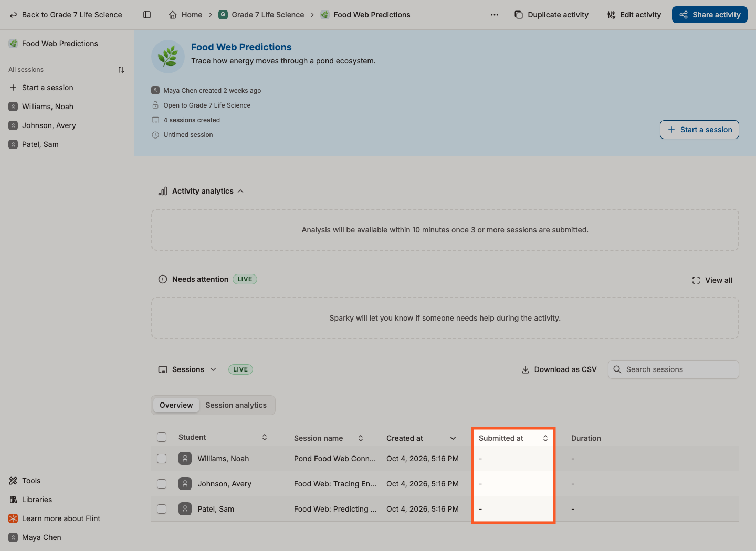Select all sessions with header checkbox
Viewport: 756px width, 551px height.
click(x=162, y=437)
